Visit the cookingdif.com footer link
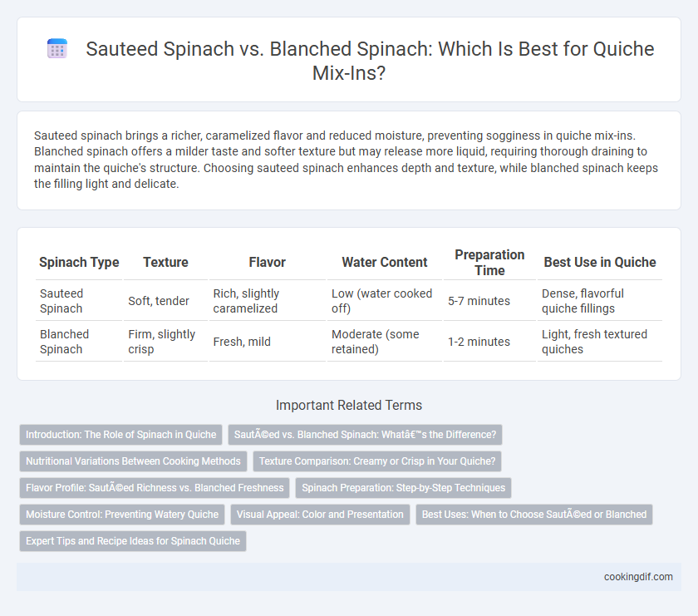The image size is (698, 616). coord(638,577)
